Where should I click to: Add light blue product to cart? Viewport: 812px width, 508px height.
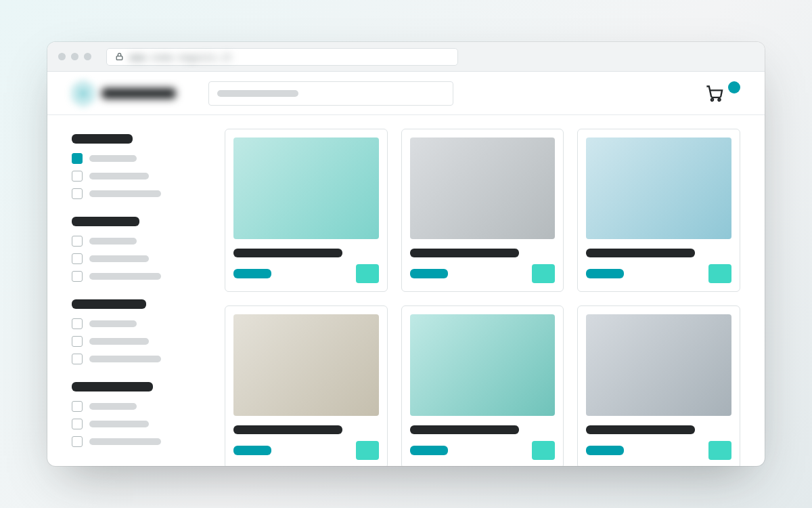[x=720, y=274]
